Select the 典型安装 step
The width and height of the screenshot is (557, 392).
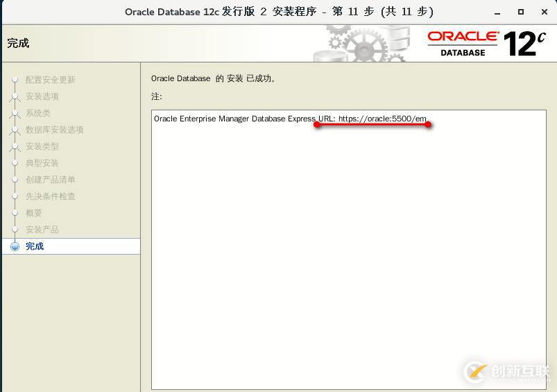point(42,163)
